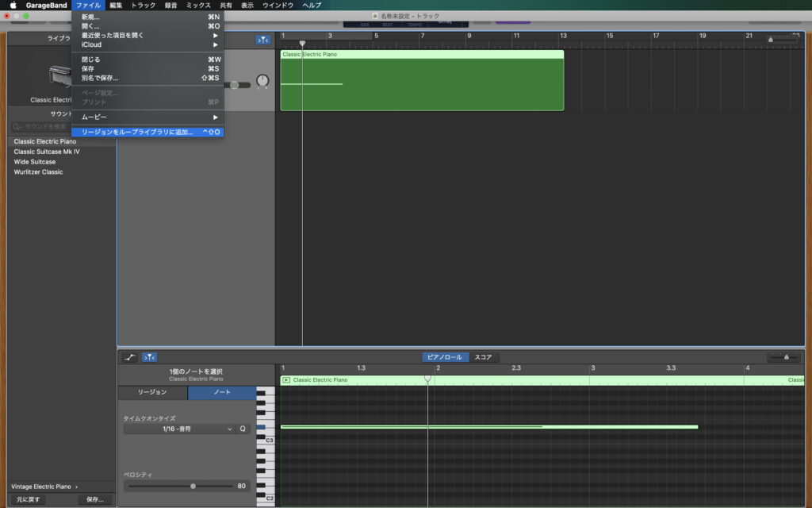Select the long note in piano roll
The height and width of the screenshot is (508, 812).
[x=489, y=427]
